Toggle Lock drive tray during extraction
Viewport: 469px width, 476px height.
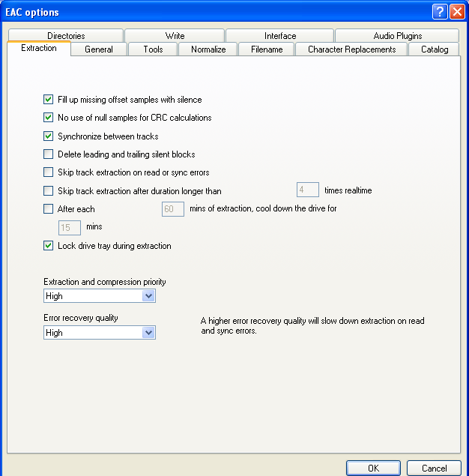coord(49,246)
